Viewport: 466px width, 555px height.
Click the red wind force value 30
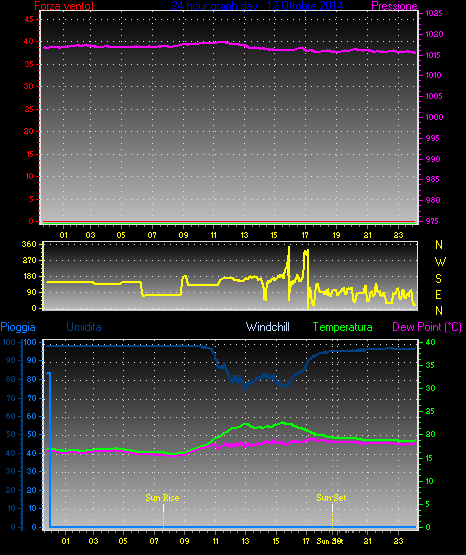tap(29, 86)
